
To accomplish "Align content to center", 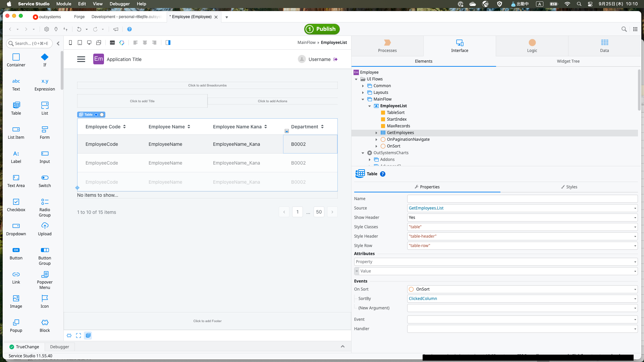I will [x=145, y=43].
